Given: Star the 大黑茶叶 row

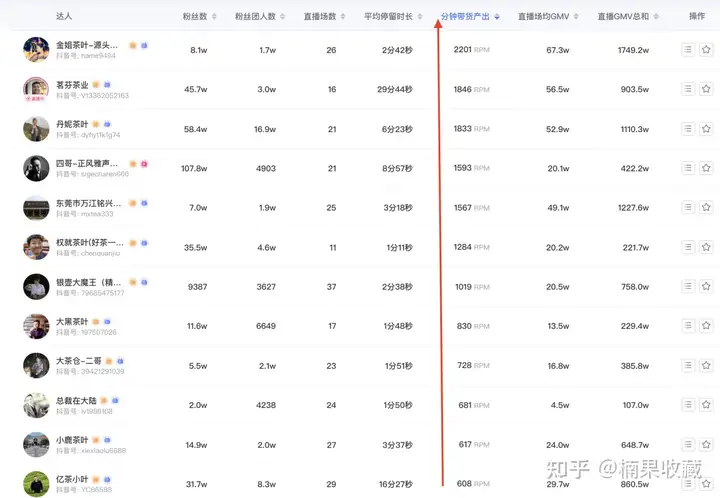Looking at the screenshot, I should click(706, 325).
